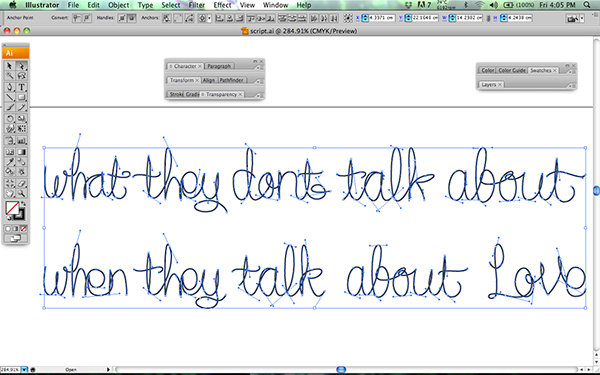
Task: Open the Illustrator application menu
Action: tap(42, 5)
